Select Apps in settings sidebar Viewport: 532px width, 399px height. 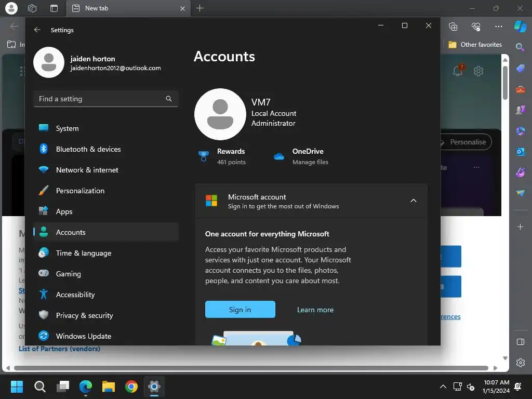click(x=106, y=211)
